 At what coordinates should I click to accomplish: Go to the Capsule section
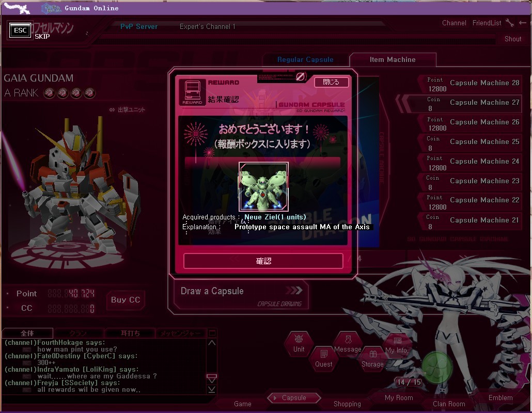294,398
